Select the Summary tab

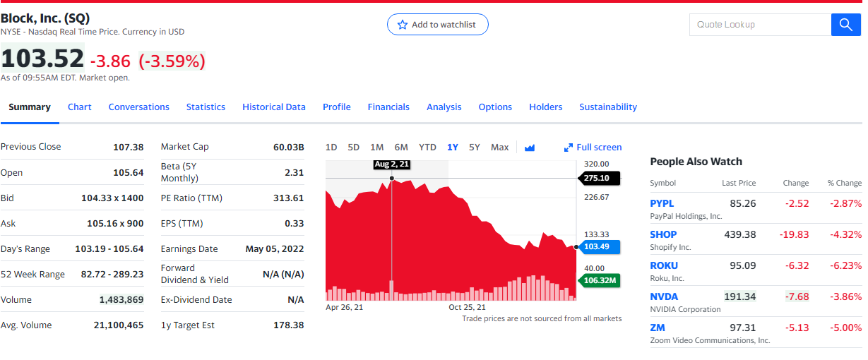[30, 107]
